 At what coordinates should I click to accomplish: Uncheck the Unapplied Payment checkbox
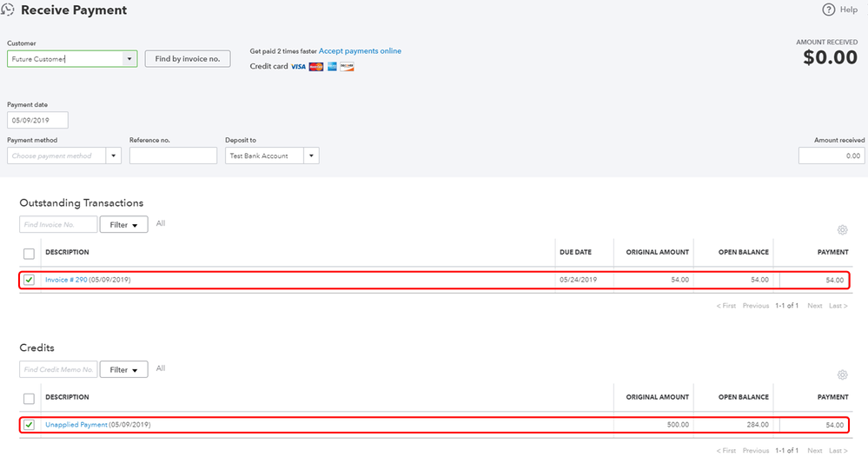[29, 425]
